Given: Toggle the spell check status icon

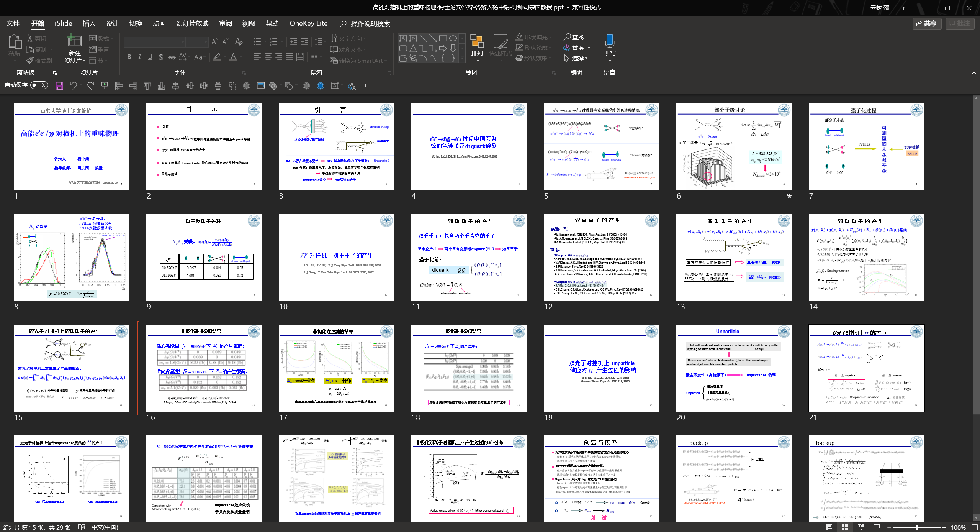Looking at the screenshot, I should [x=81, y=527].
